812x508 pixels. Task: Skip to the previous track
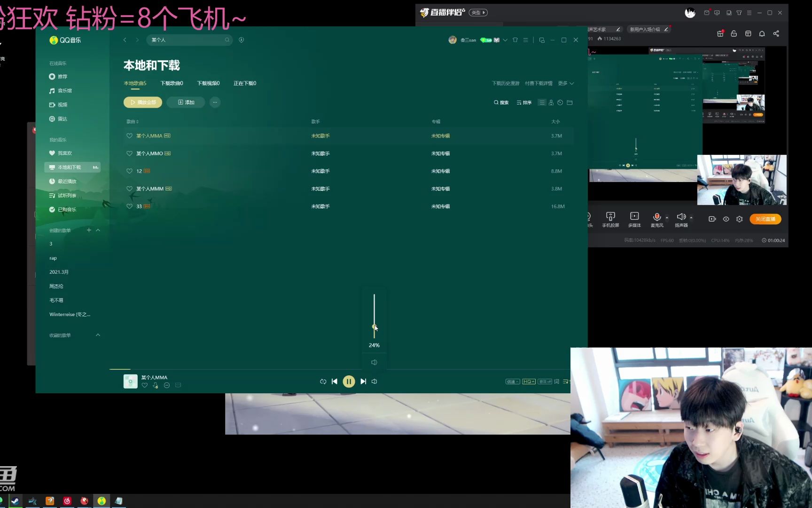(x=334, y=381)
